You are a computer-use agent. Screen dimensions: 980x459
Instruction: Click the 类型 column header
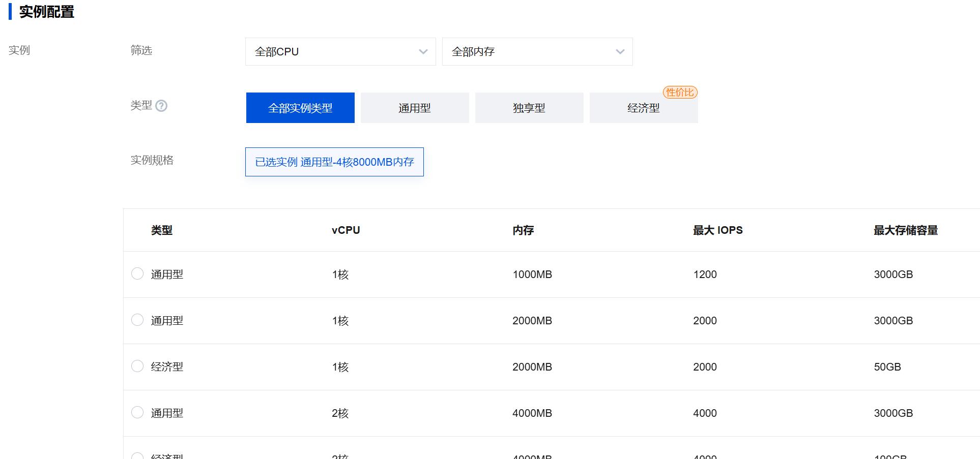(162, 230)
